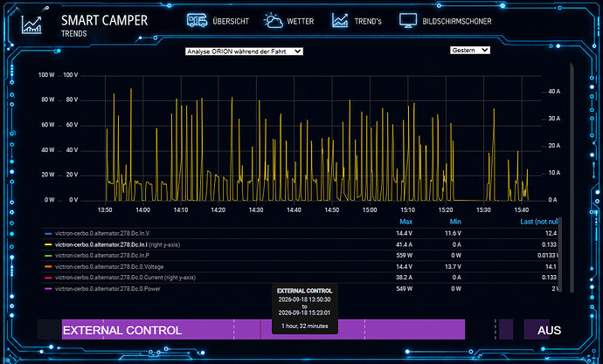Sort legend by Max column header
Image resolution: width=603 pixels, height=364 pixels.
(405, 222)
